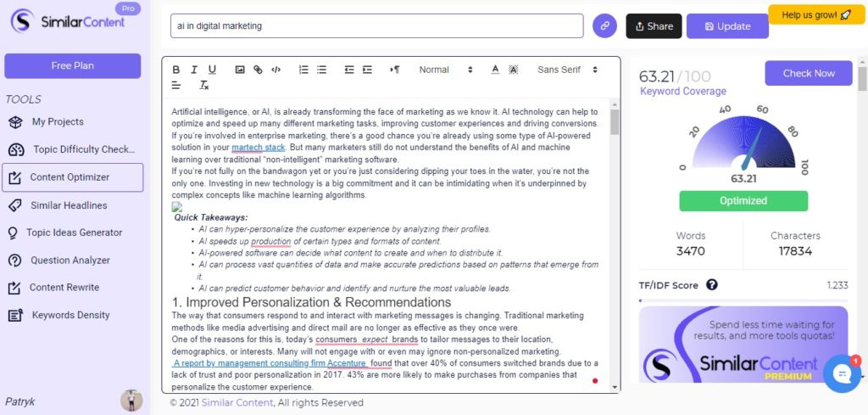The height and width of the screenshot is (415, 868).
Task: Clear formatting with the Tx icon
Action: coord(204,86)
